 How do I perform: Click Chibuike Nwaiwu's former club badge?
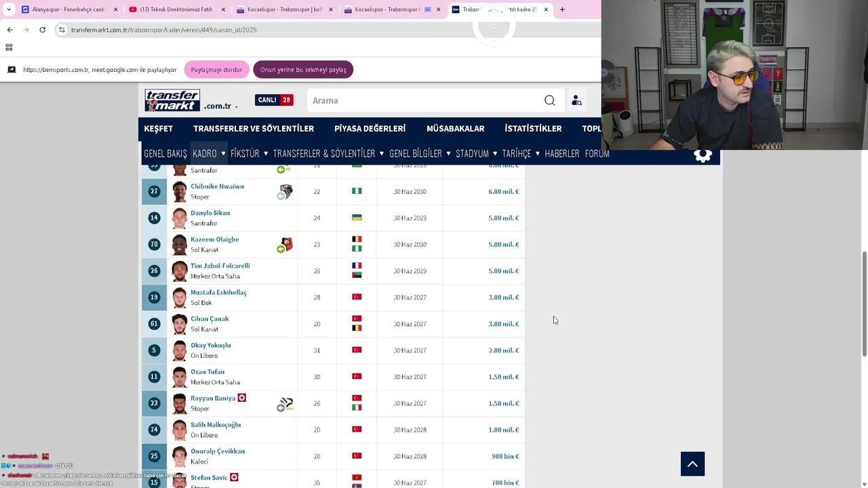[x=286, y=191]
